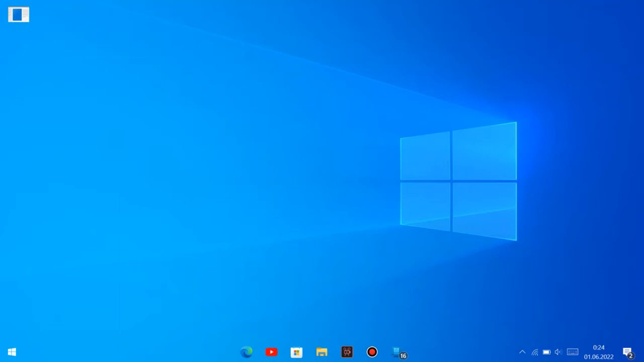The height and width of the screenshot is (362, 644).
Task: Open the Start menu
Action: coord(12,352)
